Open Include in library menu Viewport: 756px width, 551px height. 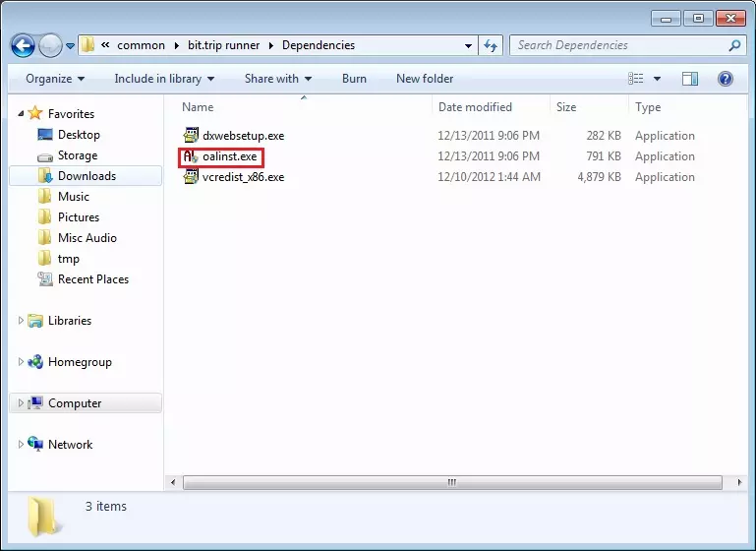pyautogui.click(x=164, y=79)
